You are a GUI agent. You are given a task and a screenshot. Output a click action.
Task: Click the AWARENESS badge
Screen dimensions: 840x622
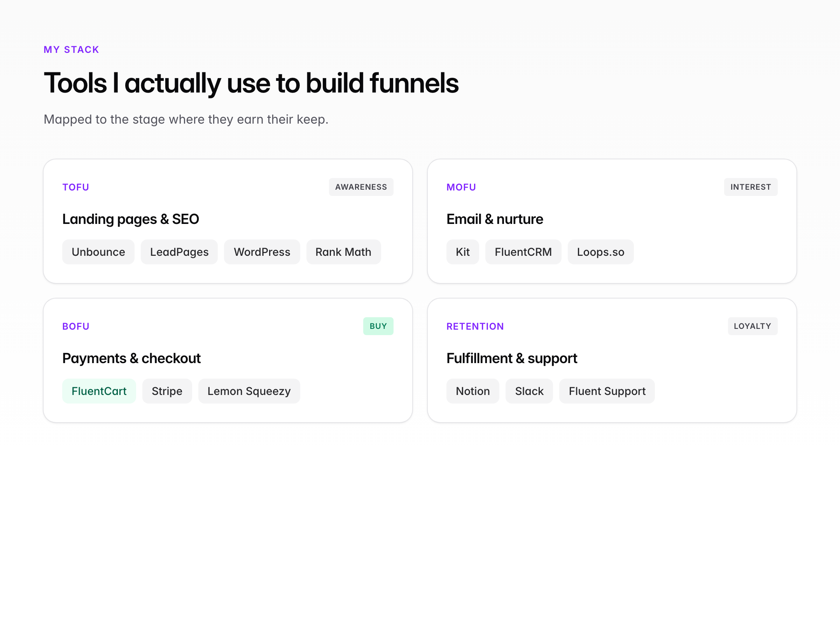click(x=361, y=187)
